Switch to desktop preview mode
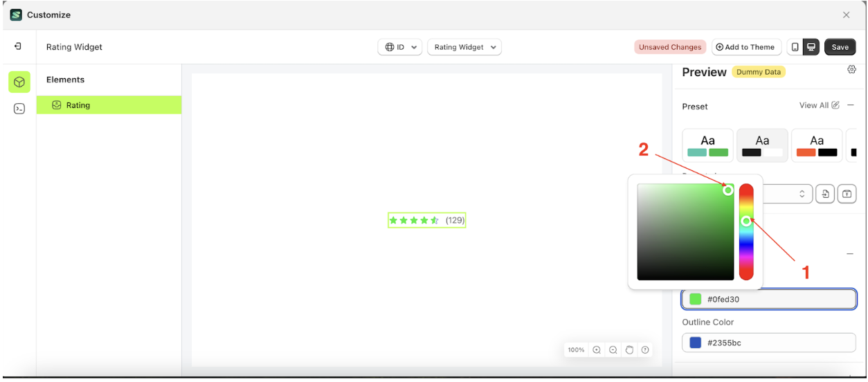The width and height of the screenshot is (868, 382). (x=811, y=47)
